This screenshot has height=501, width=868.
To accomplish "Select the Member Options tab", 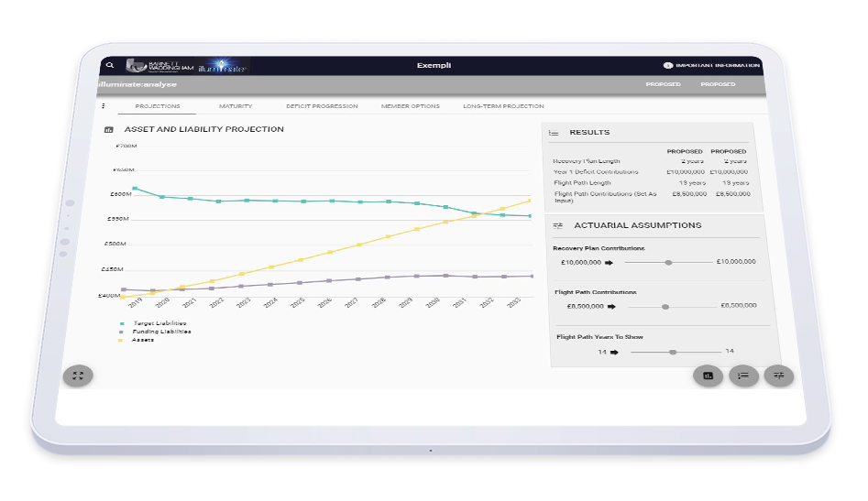I will tap(411, 106).
